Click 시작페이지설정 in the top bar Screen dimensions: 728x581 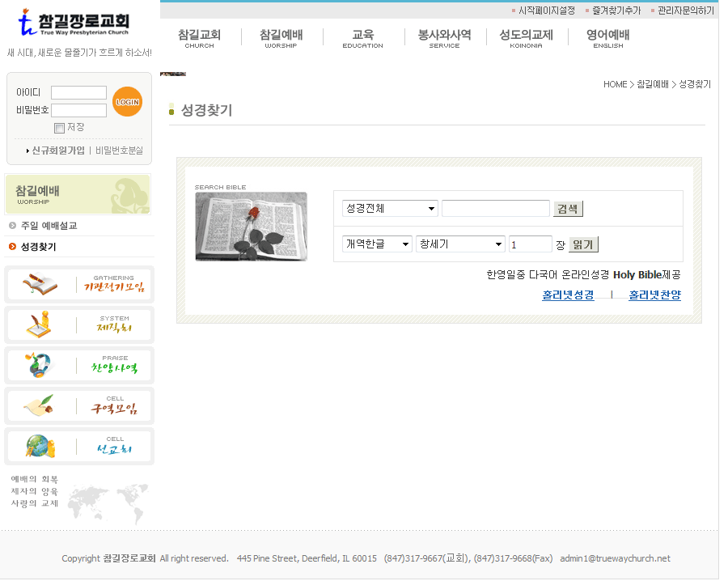point(547,11)
